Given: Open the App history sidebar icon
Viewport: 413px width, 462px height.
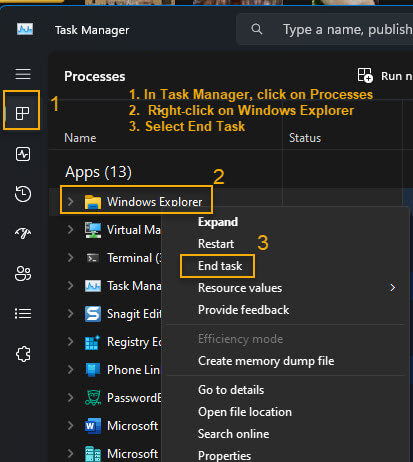Looking at the screenshot, I should coord(23,194).
